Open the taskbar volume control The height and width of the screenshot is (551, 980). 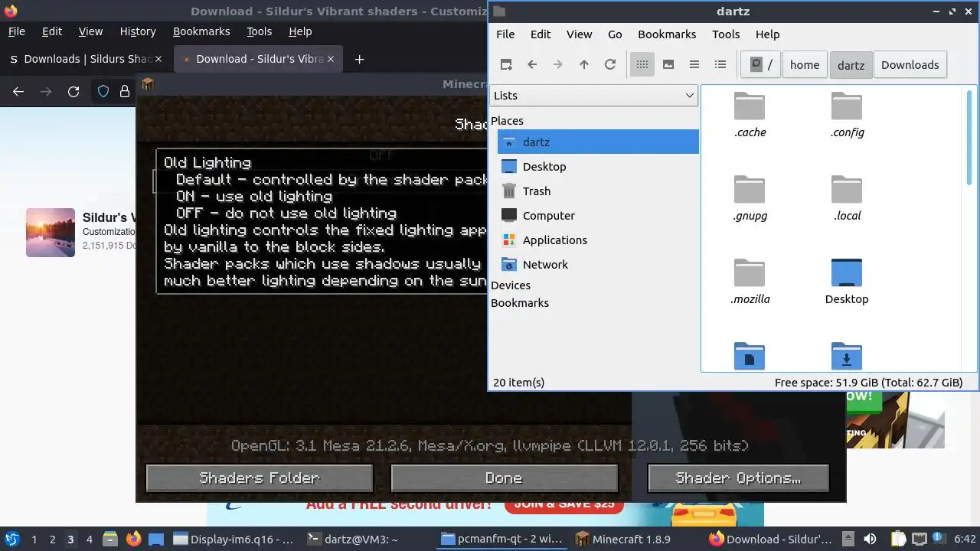[870, 539]
